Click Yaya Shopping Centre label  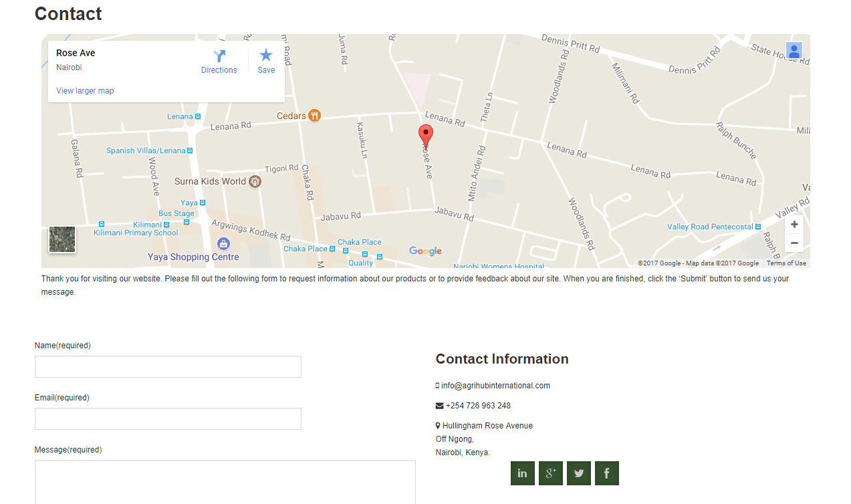coord(193,257)
